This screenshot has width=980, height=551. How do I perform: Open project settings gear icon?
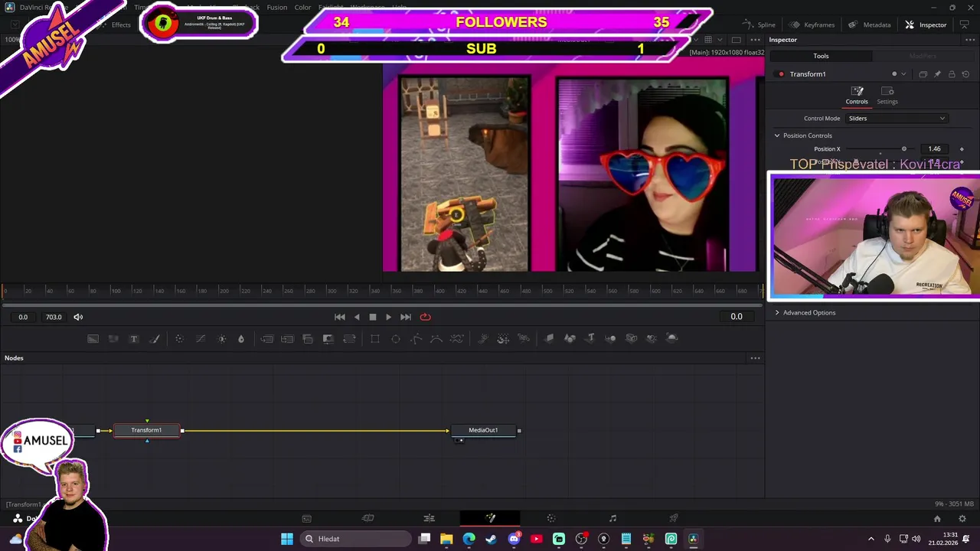962,518
